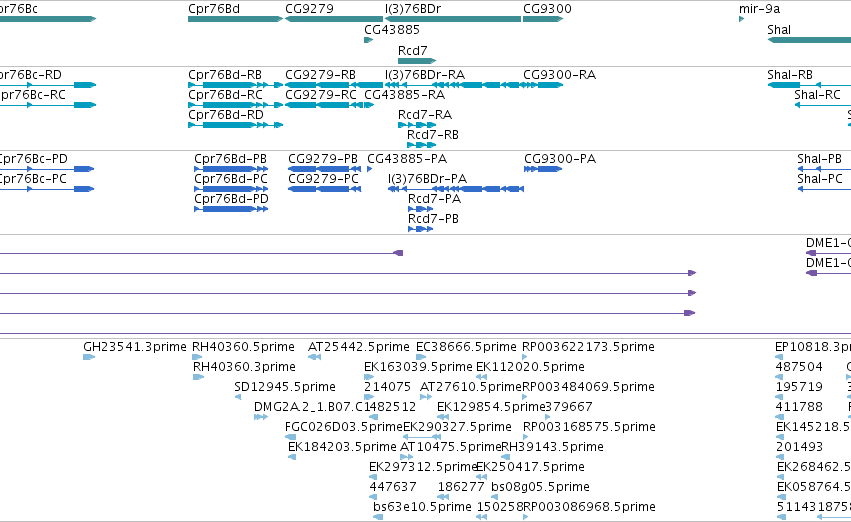Select the Cpr76Bd gene bar
Image resolution: width=851 pixels, height=522 pixels.
coord(236,19)
